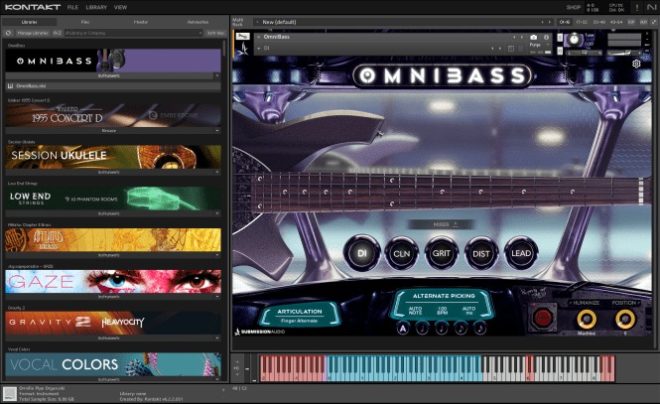
Task: Select the OmniBass library banner
Action: [x=113, y=61]
